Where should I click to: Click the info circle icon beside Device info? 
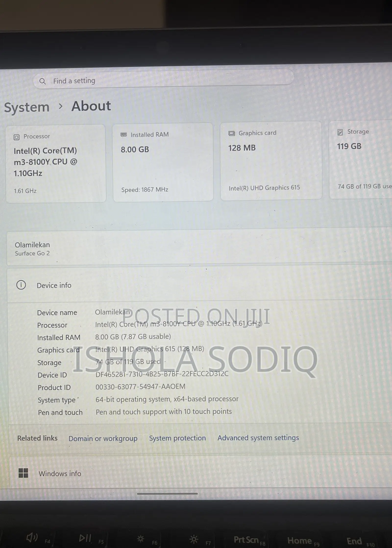(21, 285)
